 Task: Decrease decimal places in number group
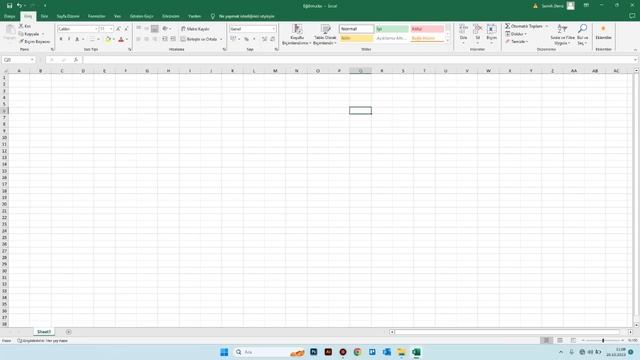[272, 39]
